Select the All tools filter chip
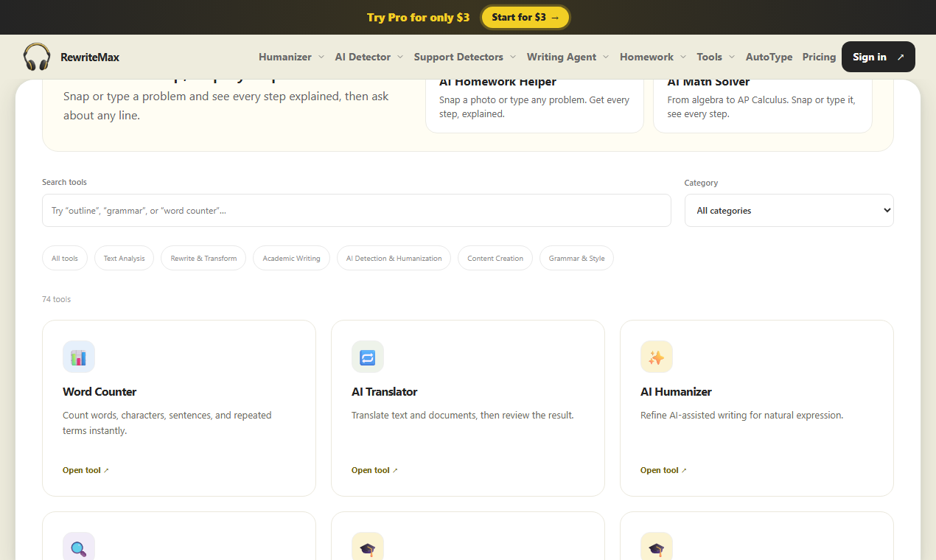 (65, 258)
